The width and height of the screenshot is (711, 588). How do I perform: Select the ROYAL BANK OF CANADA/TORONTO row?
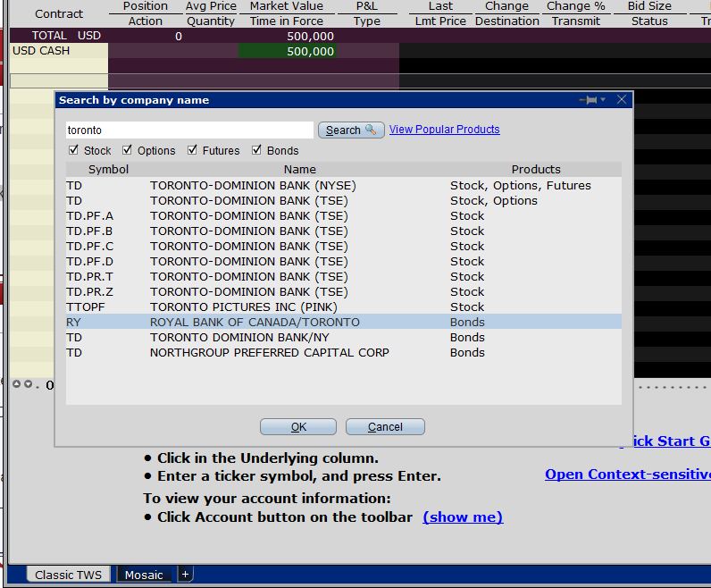(x=344, y=322)
